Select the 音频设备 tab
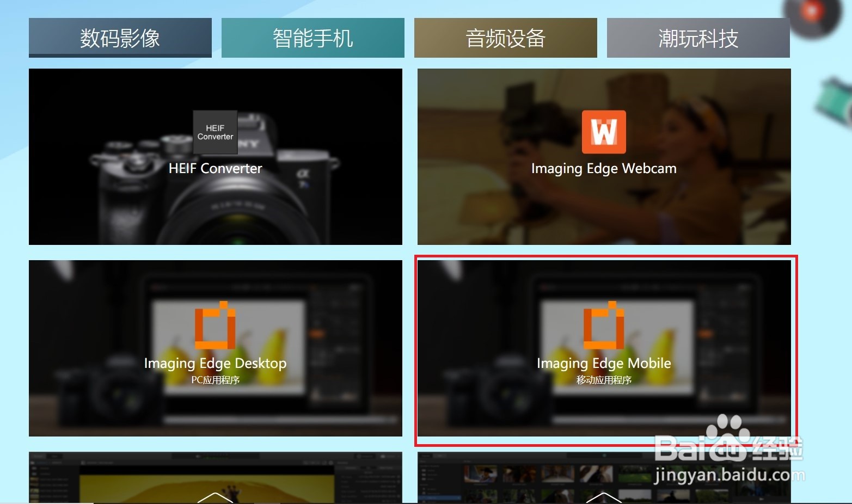This screenshot has width=852, height=504. coord(505,38)
